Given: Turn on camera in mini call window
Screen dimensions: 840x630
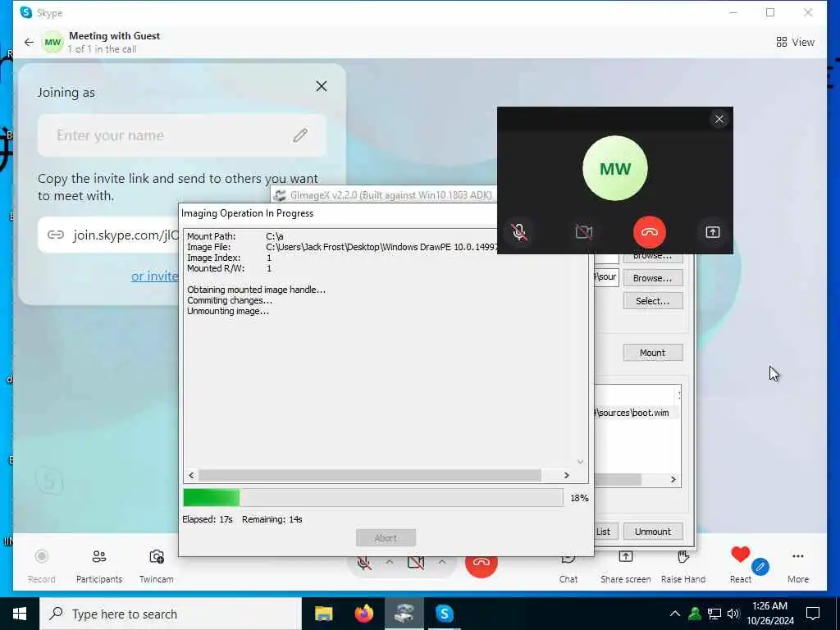Looking at the screenshot, I should click(583, 232).
